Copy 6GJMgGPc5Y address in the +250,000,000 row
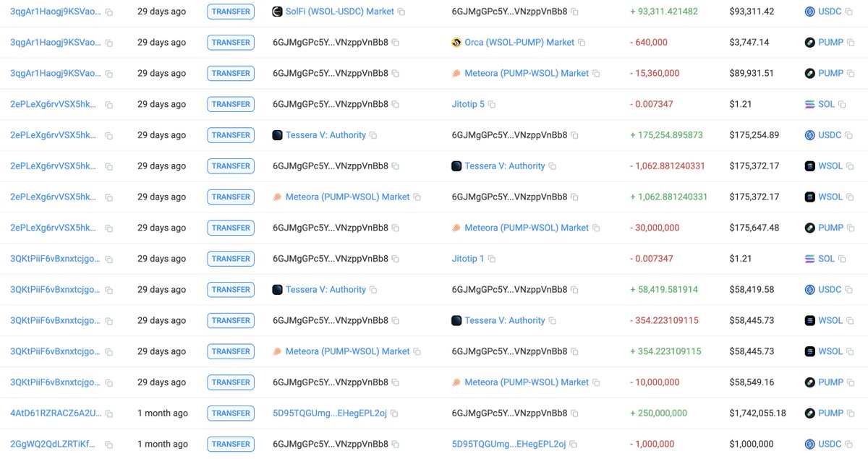The height and width of the screenshot is (459, 868). pos(574,413)
